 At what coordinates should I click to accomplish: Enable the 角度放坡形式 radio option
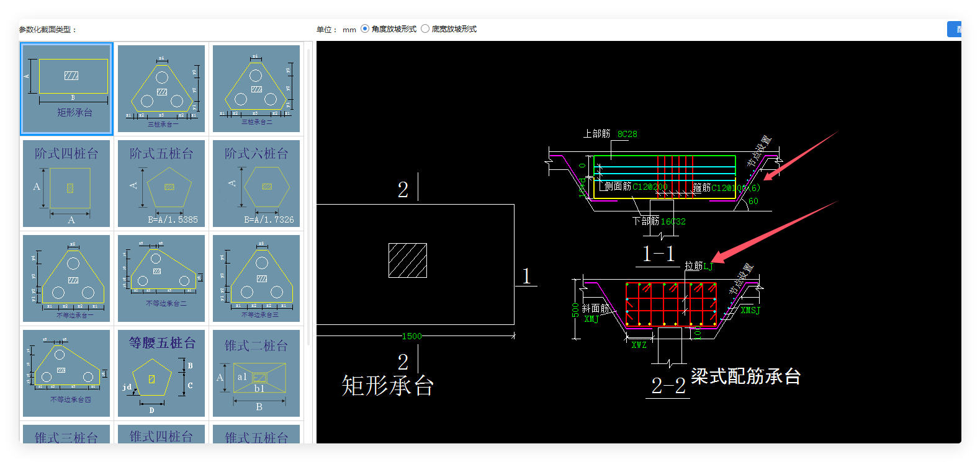pos(365,29)
